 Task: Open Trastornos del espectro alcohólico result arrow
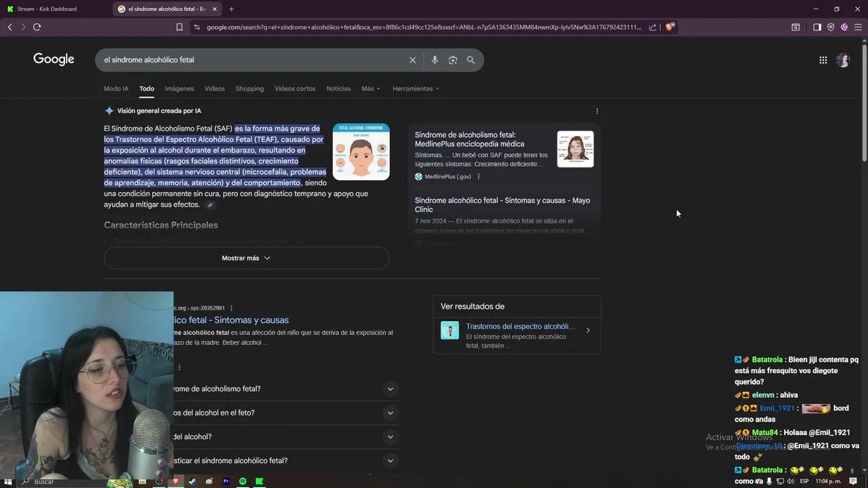click(588, 331)
